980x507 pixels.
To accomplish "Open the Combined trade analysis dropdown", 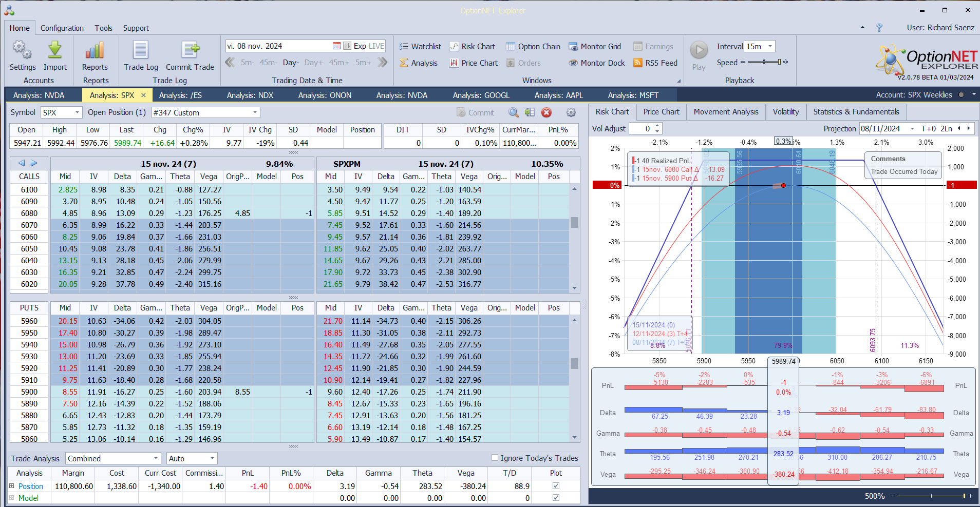I will (x=156, y=458).
